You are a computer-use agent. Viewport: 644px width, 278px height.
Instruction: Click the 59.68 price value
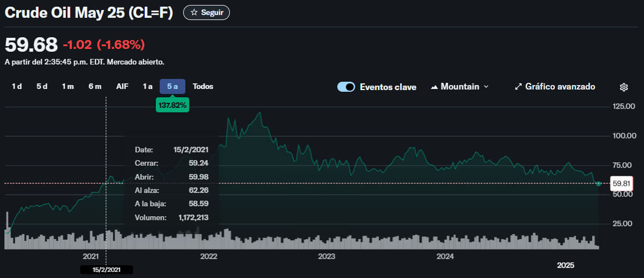[x=31, y=44]
